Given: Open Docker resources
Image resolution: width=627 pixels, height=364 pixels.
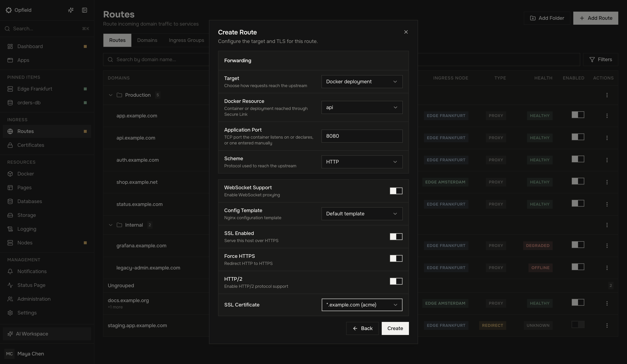Looking at the screenshot, I should coord(47,174).
